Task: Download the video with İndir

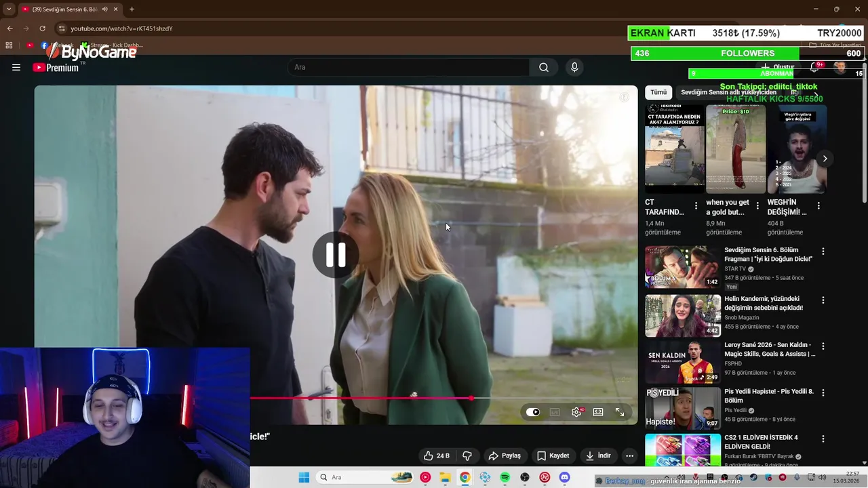Action: (599, 455)
